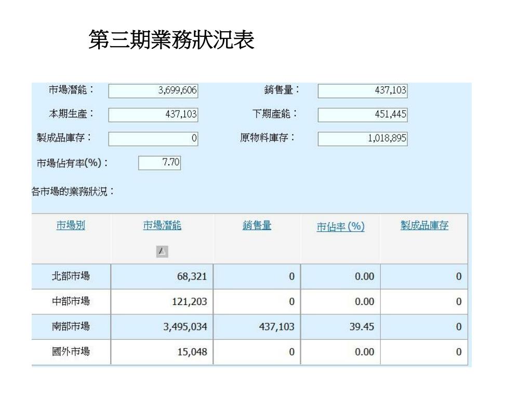This screenshot has width=532, height=399.
Task: Sort by 市佔率 (%) column header
Action: click(x=341, y=227)
